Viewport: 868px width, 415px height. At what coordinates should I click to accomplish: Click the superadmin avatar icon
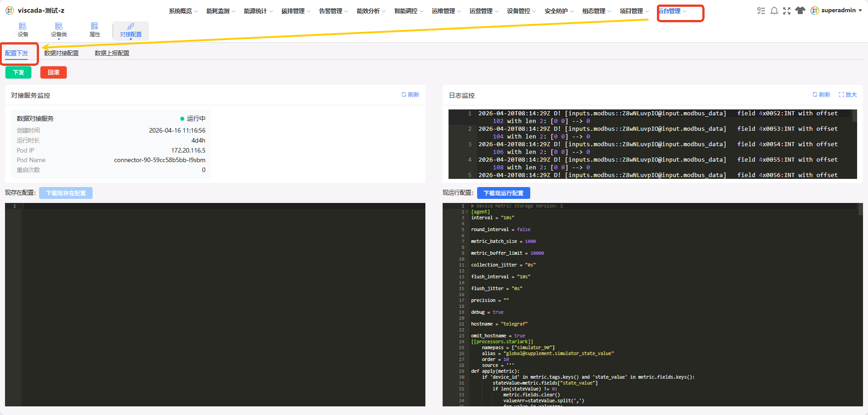[815, 10]
